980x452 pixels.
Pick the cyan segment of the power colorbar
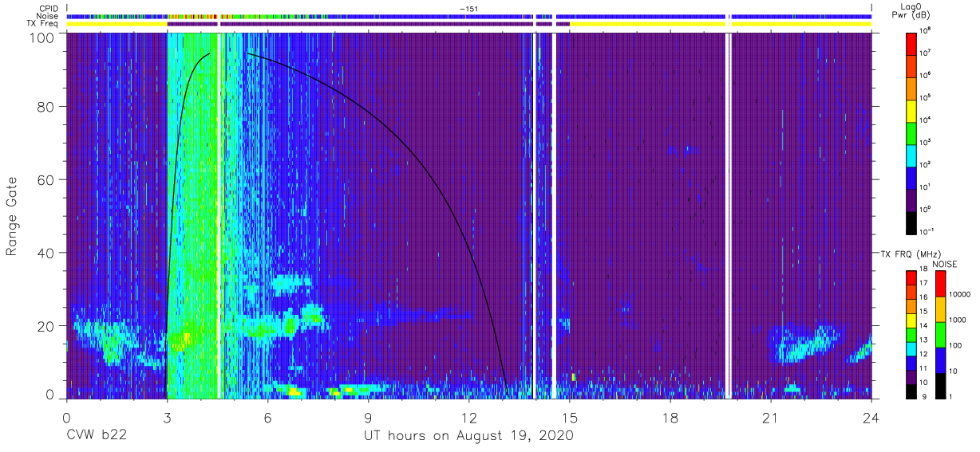(911, 155)
